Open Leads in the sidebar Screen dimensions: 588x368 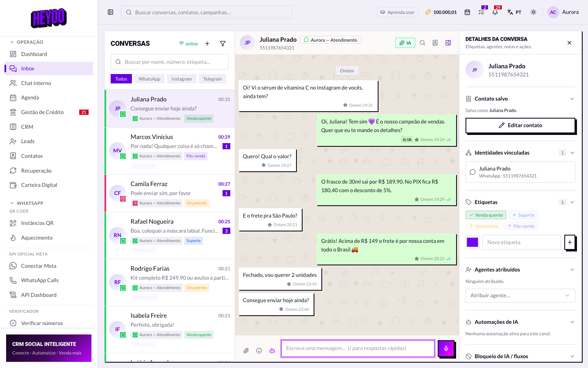[x=49, y=141]
